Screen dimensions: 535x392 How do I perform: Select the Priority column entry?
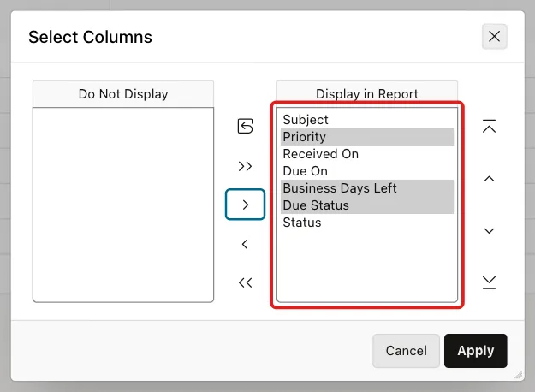pos(367,137)
